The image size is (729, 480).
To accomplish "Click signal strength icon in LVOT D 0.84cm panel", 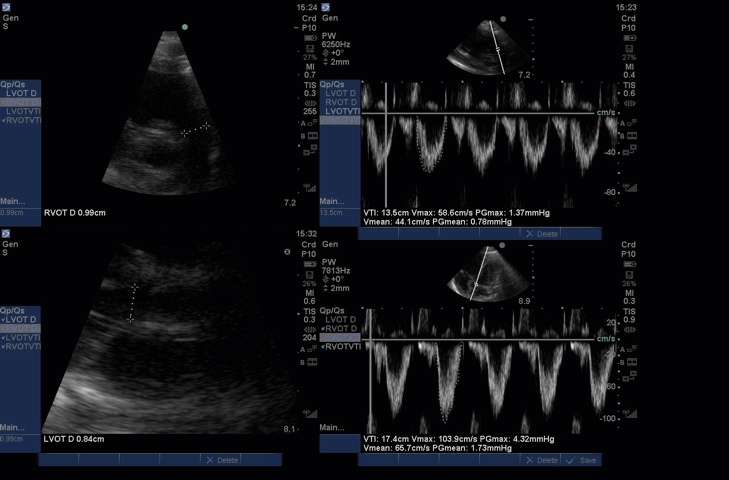I will click(310, 413).
